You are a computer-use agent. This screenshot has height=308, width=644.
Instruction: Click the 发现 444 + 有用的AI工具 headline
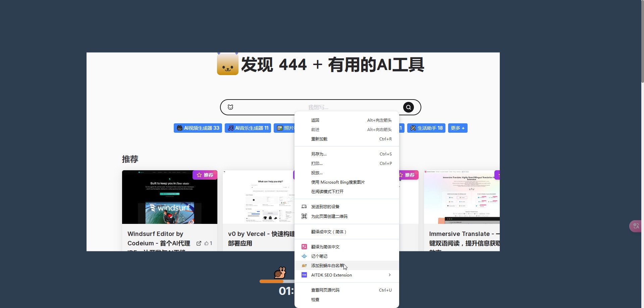click(332, 65)
